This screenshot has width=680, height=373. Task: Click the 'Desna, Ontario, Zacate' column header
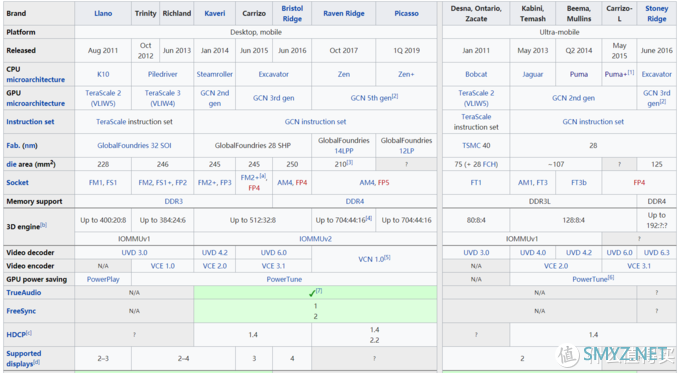pyautogui.click(x=476, y=13)
